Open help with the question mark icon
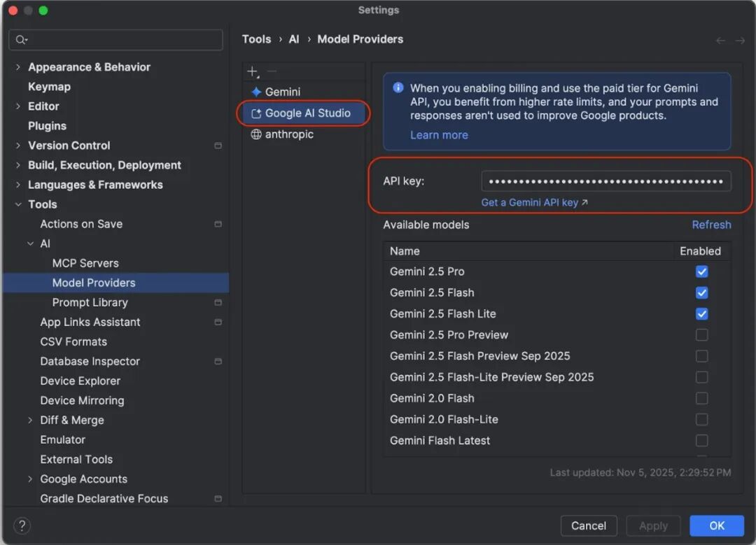The image size is (756, 545). [x=22, y=525]
